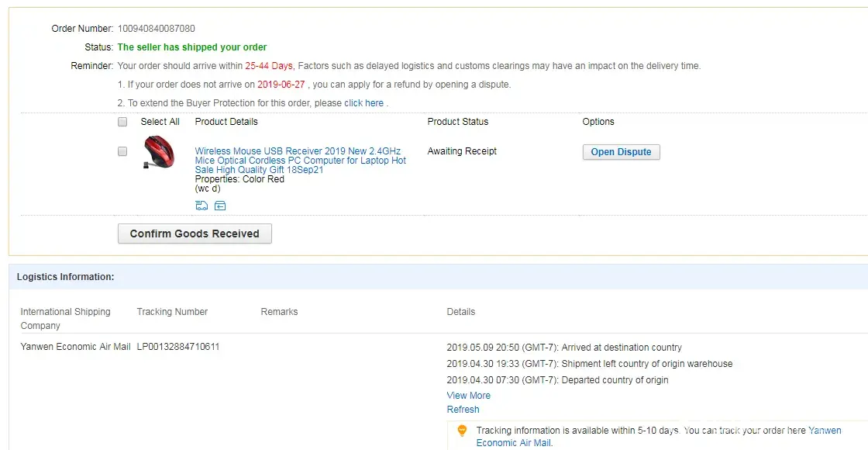
Task: Expand tracking history with View More
Action: point(468,396)
